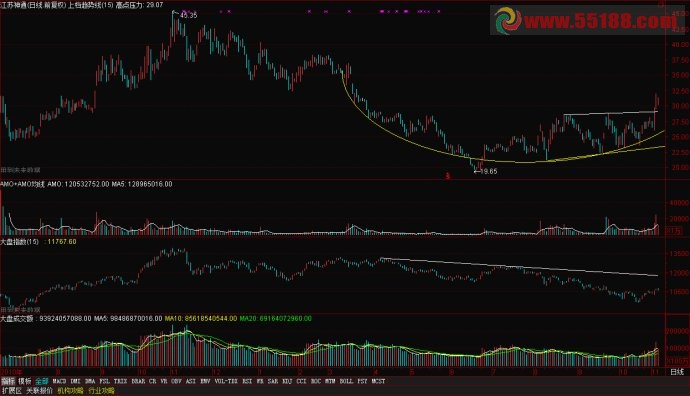Apply the BOLL indicator
The image size is (690, 396).
click(x=346, y=381)
